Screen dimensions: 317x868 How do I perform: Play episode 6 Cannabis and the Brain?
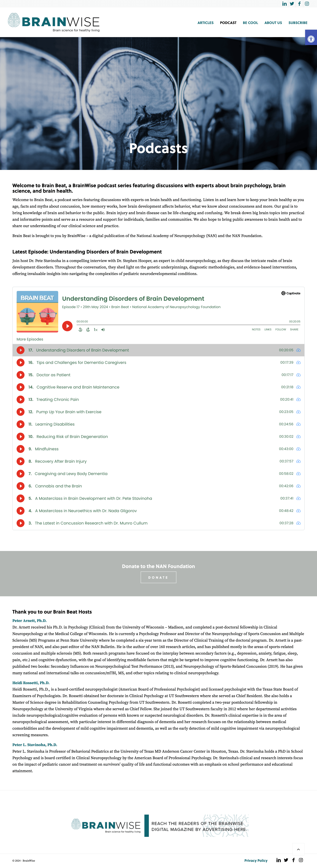tap(21, 486)
